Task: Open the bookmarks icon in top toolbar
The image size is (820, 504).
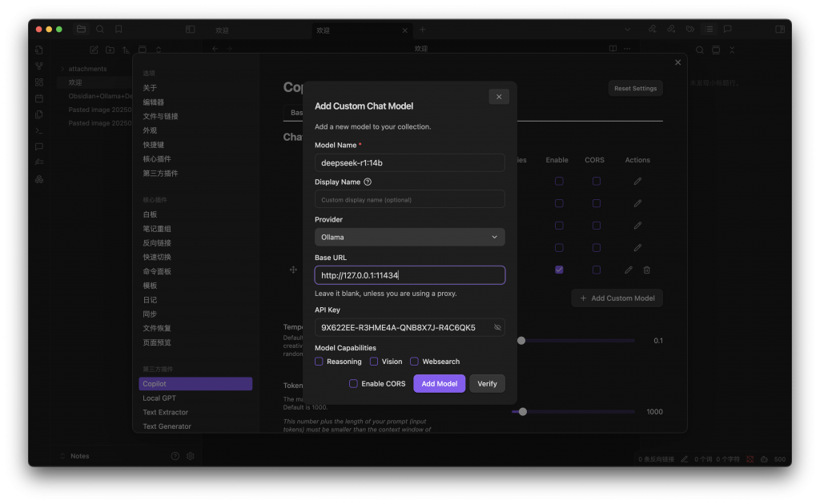Action: coord(119,29)
